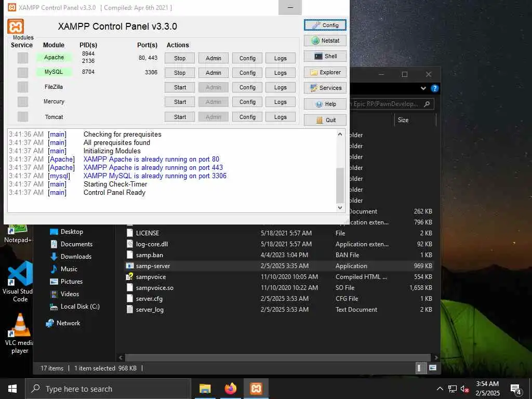Open Apache Logs menu
Viewport: 532px width, 399px height.
click(281, 58)
